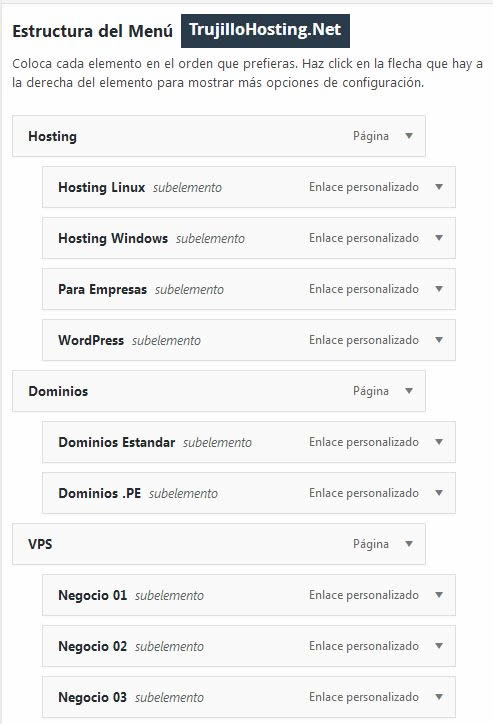Expand the VPS page item arrow
The width and height of the screenshot is (493, 724).
pos(409,543)
